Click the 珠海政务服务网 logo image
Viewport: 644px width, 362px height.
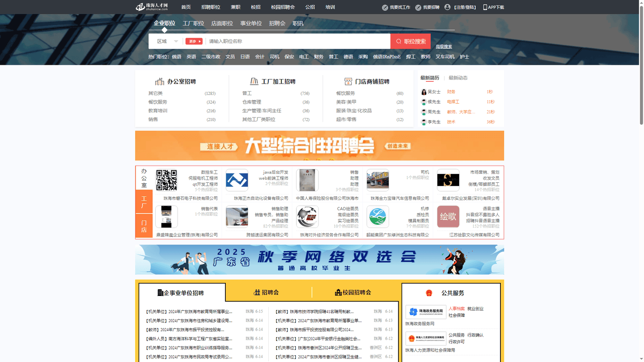pyautogui.click(x=426, y=312)
